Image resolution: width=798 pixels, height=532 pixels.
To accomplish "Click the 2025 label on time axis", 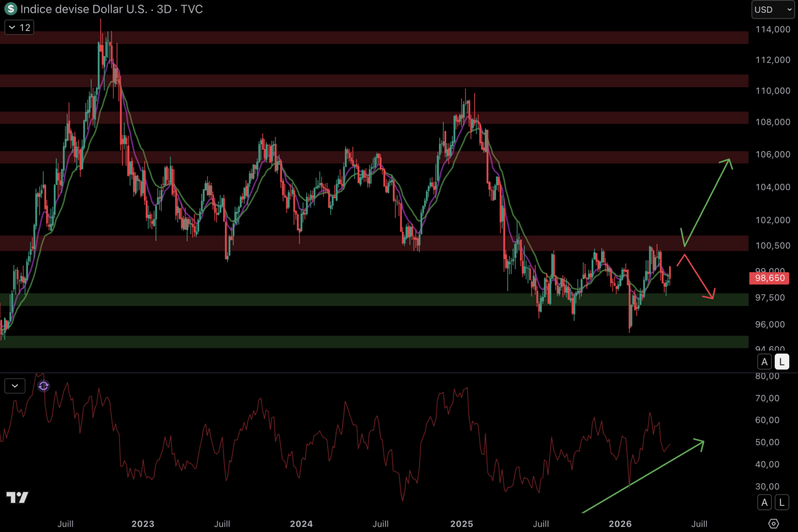I will [461, 524].
